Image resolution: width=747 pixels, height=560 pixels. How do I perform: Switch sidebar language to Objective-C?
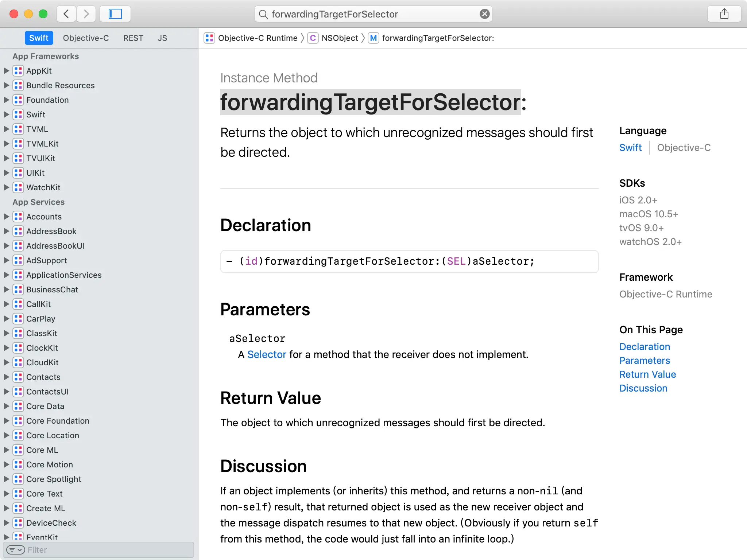point(86,38)
